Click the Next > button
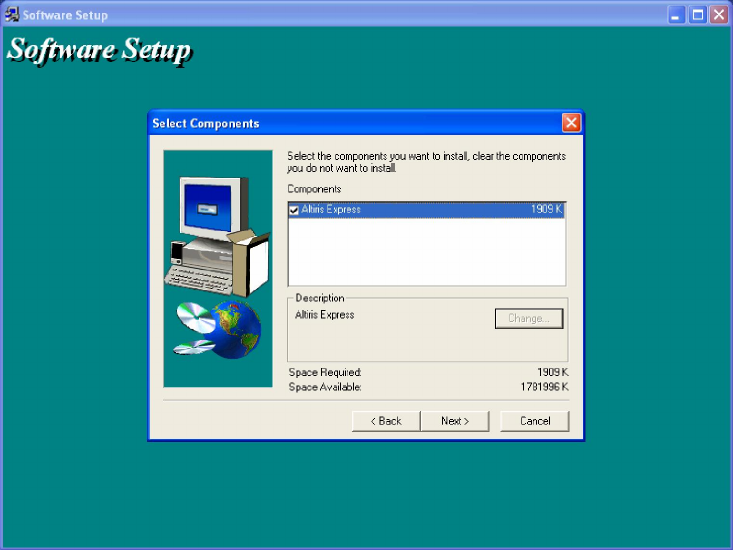 click(455, 421)
